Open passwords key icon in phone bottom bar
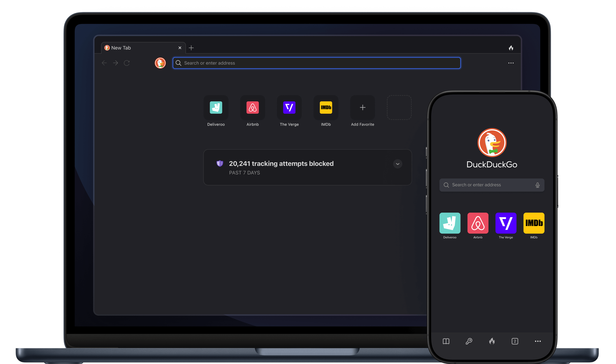Viewport: 616px width, 364px height. click(469, 341)
